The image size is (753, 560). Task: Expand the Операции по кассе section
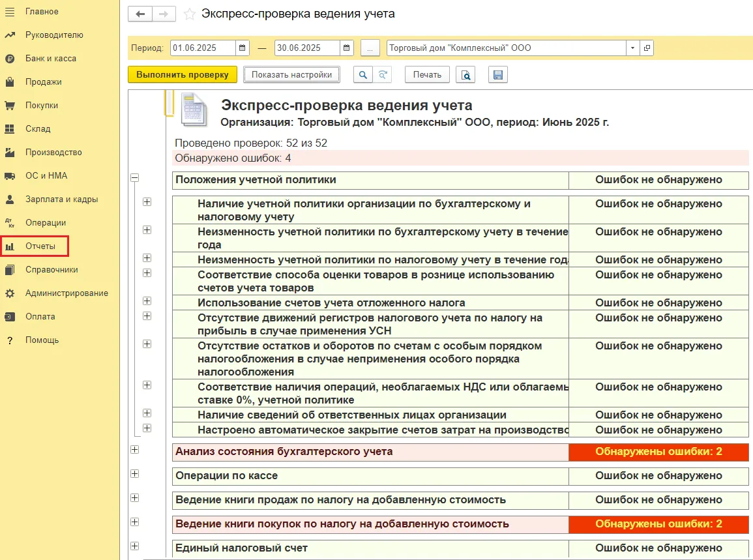point(135,474)
